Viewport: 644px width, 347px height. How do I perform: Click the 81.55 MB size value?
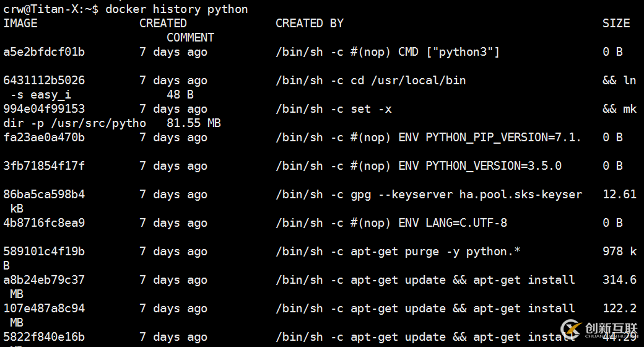(x=194, y=123)
